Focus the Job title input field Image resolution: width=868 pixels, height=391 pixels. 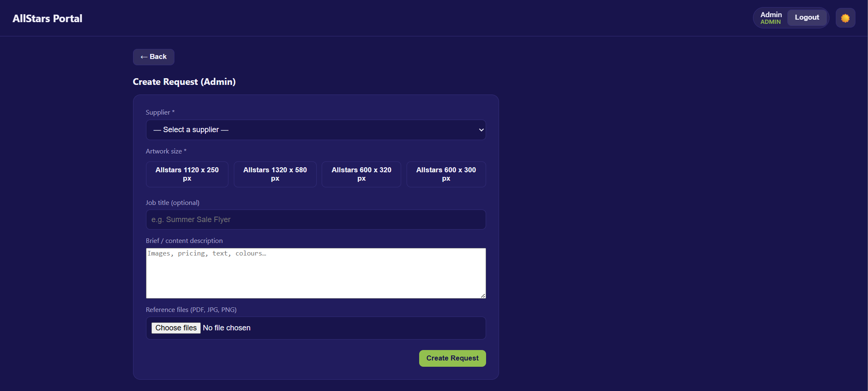(x=316, y=220)
